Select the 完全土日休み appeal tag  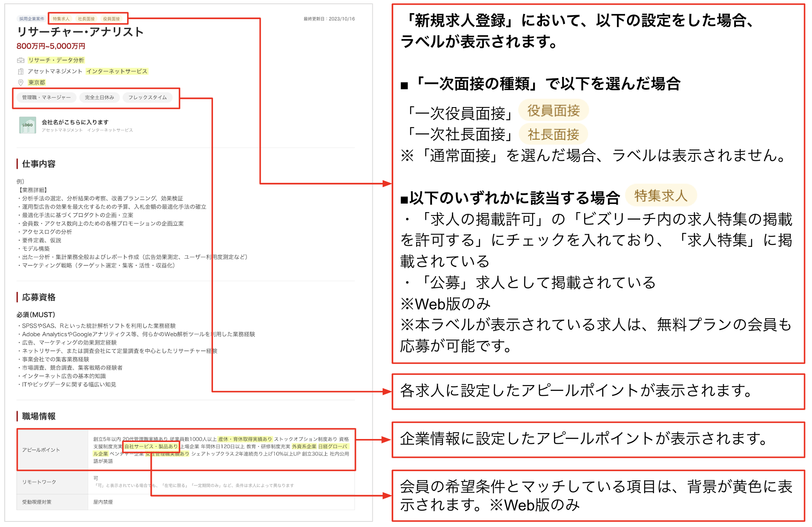[99, 97]
